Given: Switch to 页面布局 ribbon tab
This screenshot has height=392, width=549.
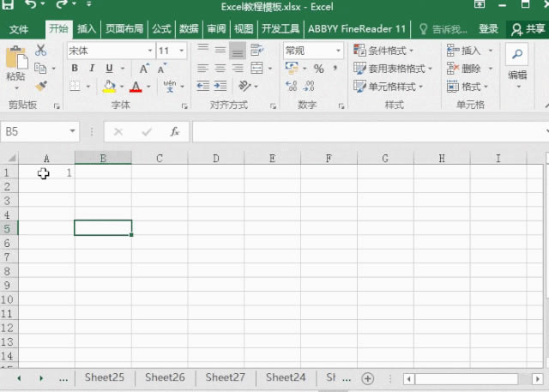Looking at the screenshot, I should click(x=124, y=29).
